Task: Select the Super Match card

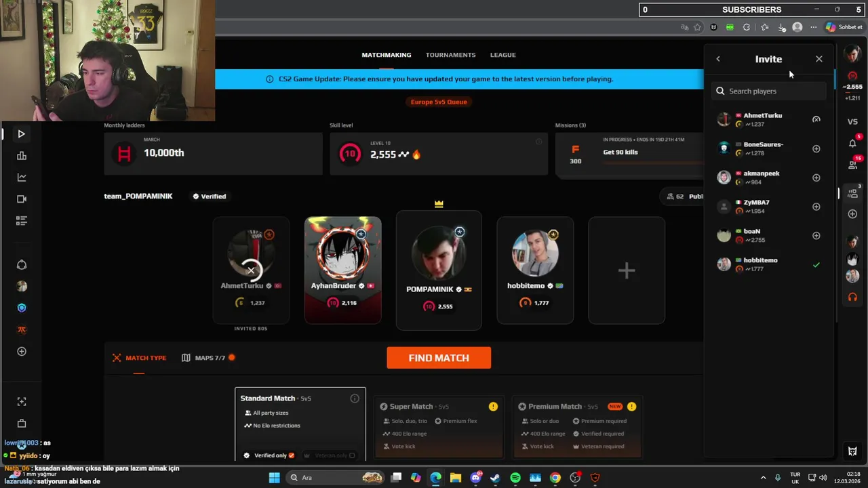Action: coord(439,427)
